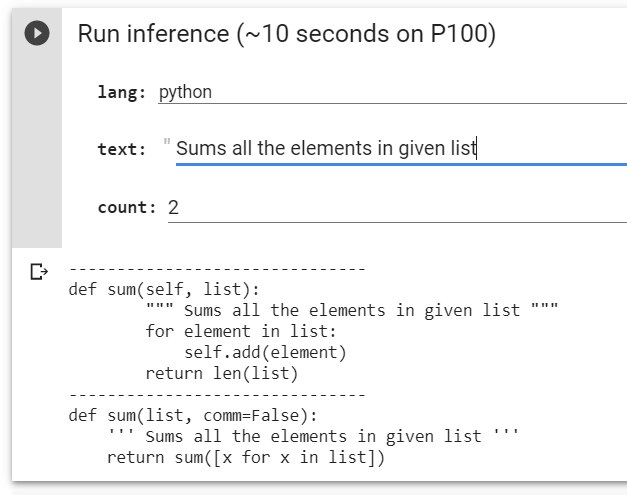The image size is (627, 495).
Task: Click the opening quote mark in text field
Action: click(x=167, y=142)
